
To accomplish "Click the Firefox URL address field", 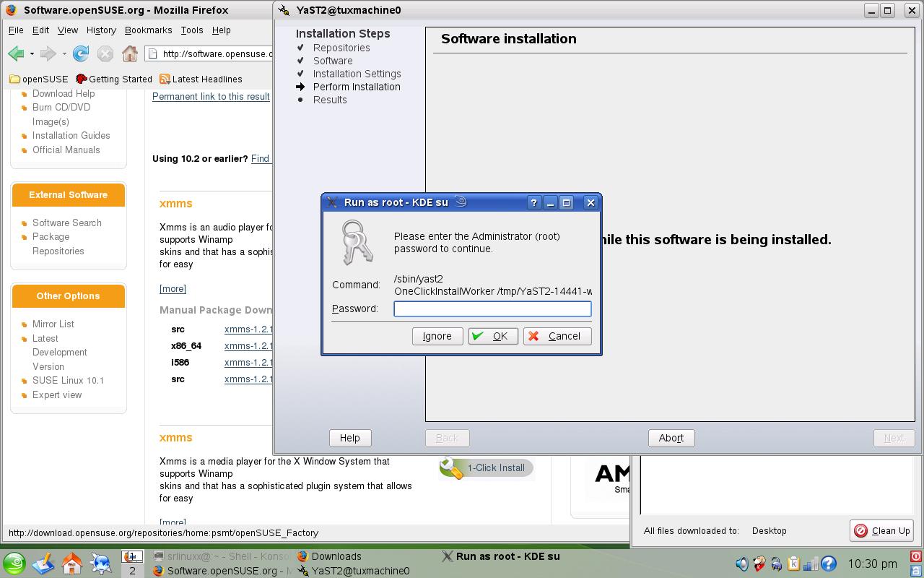I will coord(209,53).
